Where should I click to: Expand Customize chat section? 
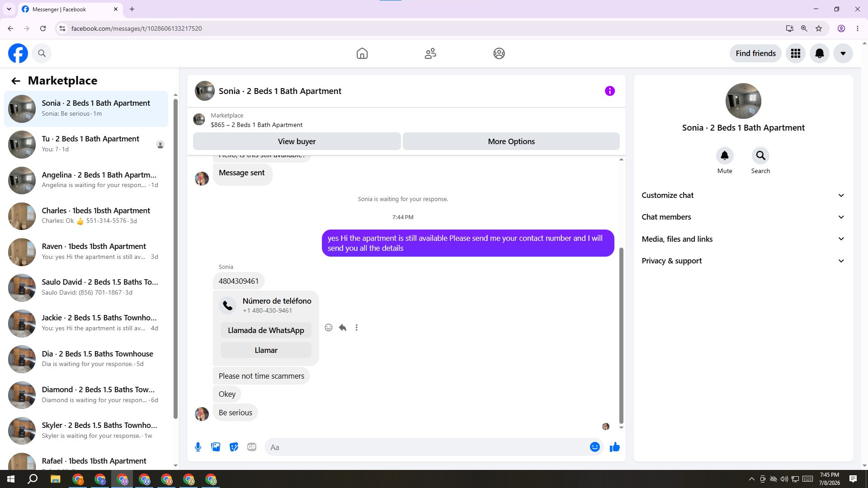743,195
